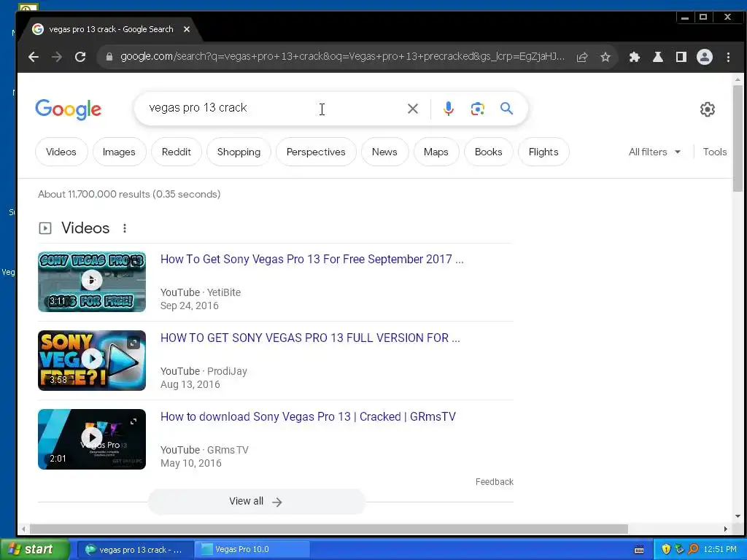Click View all videos button
Viewport: 747px width, 560px height.
256,502
